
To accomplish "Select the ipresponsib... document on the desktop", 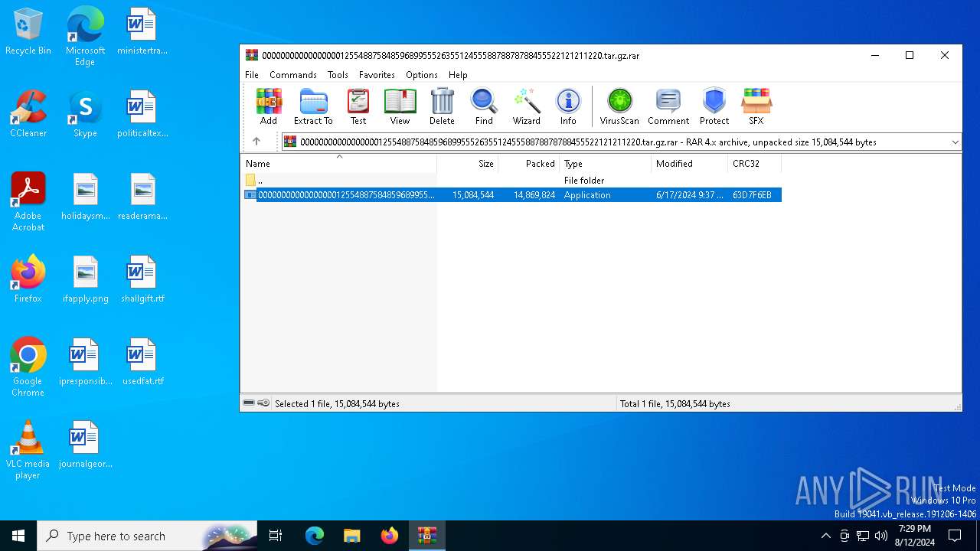I will point(85,362).
